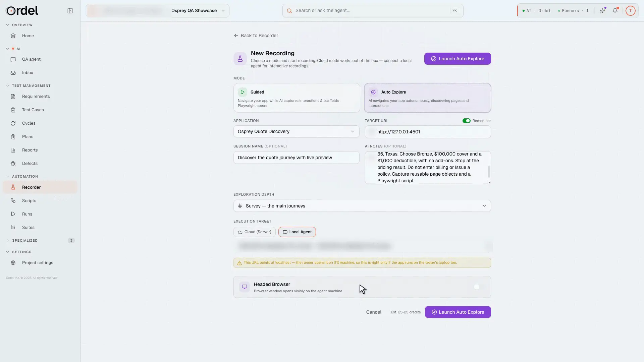
Task: Open the notifications bell
Action: coord(615,11)
